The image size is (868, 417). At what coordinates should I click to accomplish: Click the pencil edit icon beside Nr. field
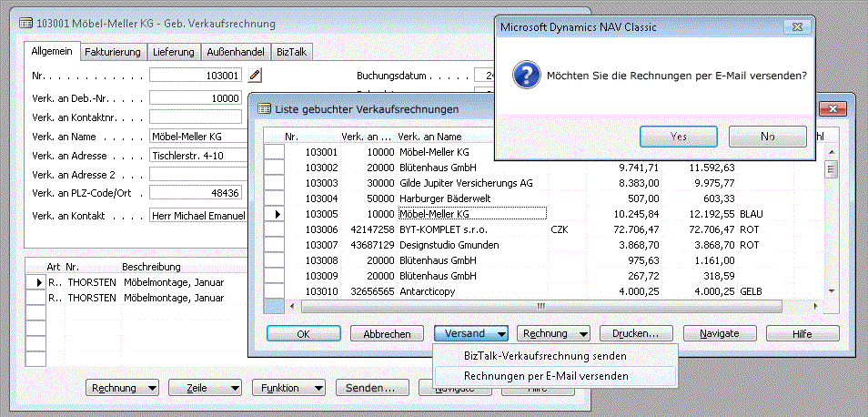click(254, 75)
